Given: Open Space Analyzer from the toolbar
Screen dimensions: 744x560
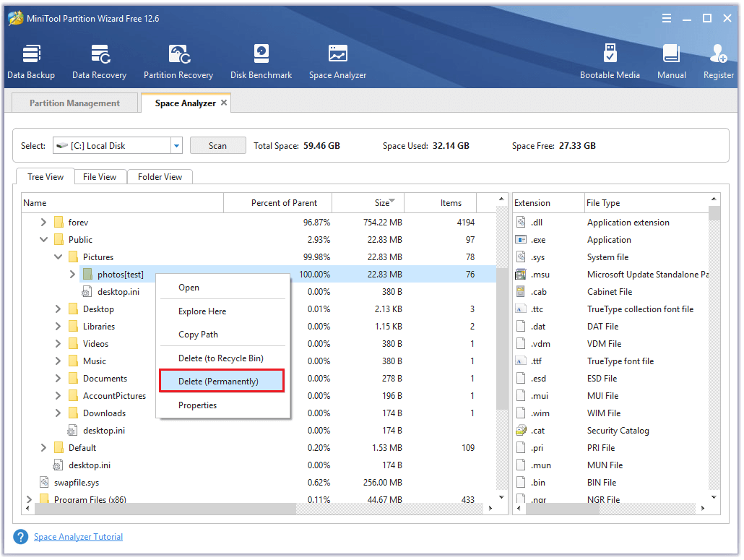Looking at the screenshot, I should coord(337,61).
